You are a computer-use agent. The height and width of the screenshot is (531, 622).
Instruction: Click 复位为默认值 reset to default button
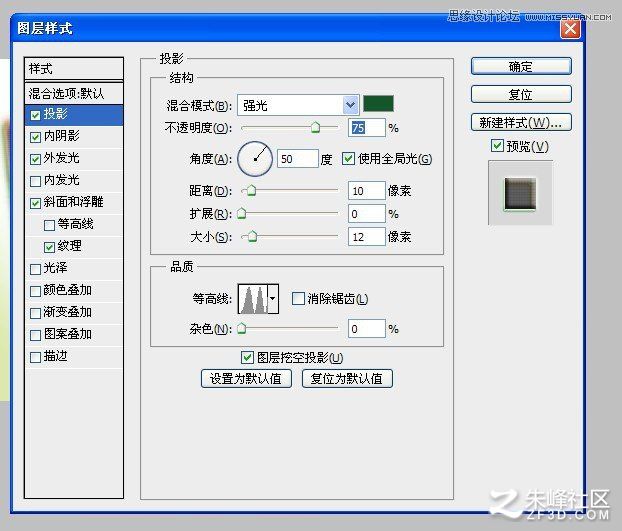(347, 379)
